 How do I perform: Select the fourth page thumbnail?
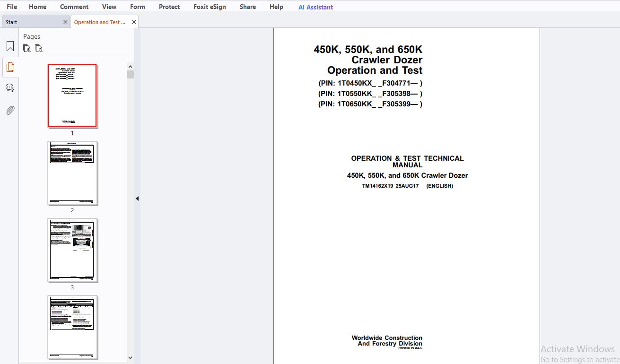[72, 327]
